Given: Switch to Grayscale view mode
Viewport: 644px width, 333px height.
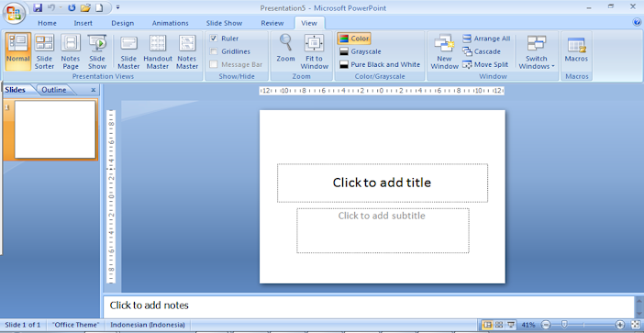Looking at the screenshot, I should (x=361, y=51).
